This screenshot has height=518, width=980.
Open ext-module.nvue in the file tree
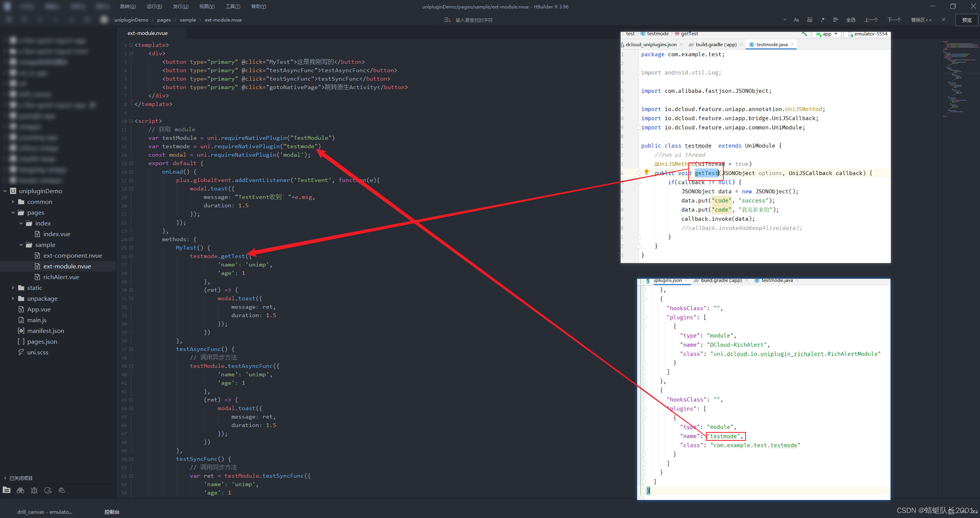coord(67,266)
